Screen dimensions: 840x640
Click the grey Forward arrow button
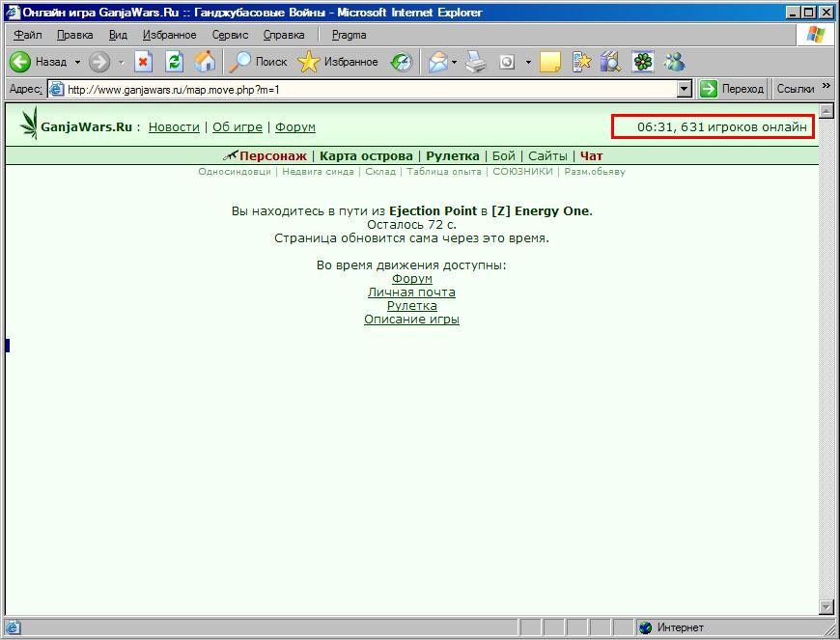pyautogui.click(x=99, y=62)
